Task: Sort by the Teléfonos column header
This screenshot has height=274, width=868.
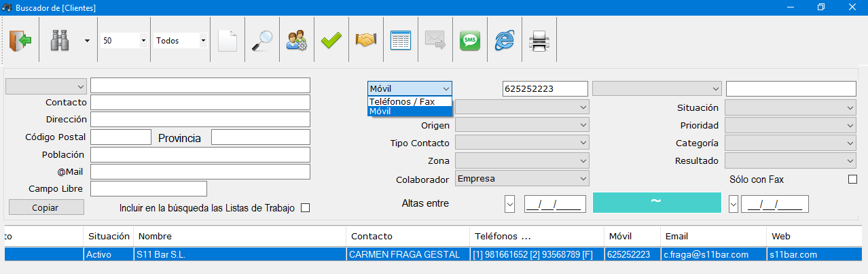Action: point(537,236)
